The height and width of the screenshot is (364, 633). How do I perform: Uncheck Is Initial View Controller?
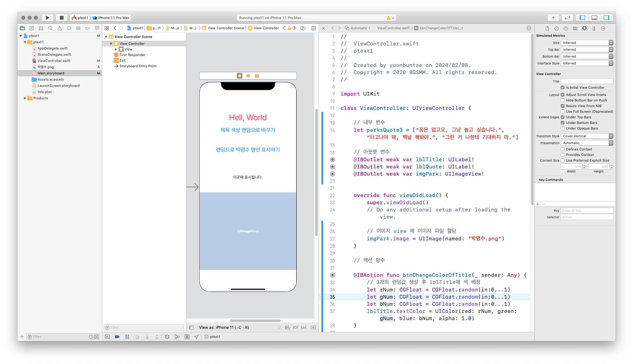[x=563, y=87]
